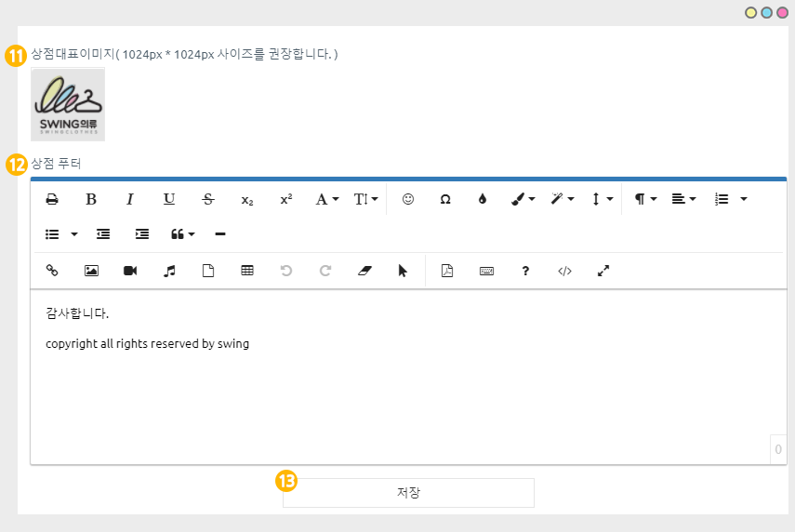Open the paragraph alignment dropdown
The height and width of the screenshot is (532, 795).
[x=683, y=199]
